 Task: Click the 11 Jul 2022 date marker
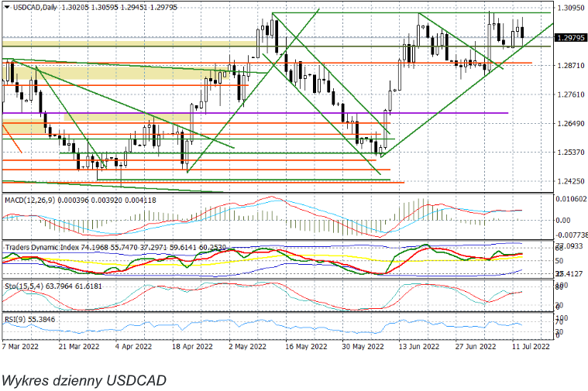(531, 348)
